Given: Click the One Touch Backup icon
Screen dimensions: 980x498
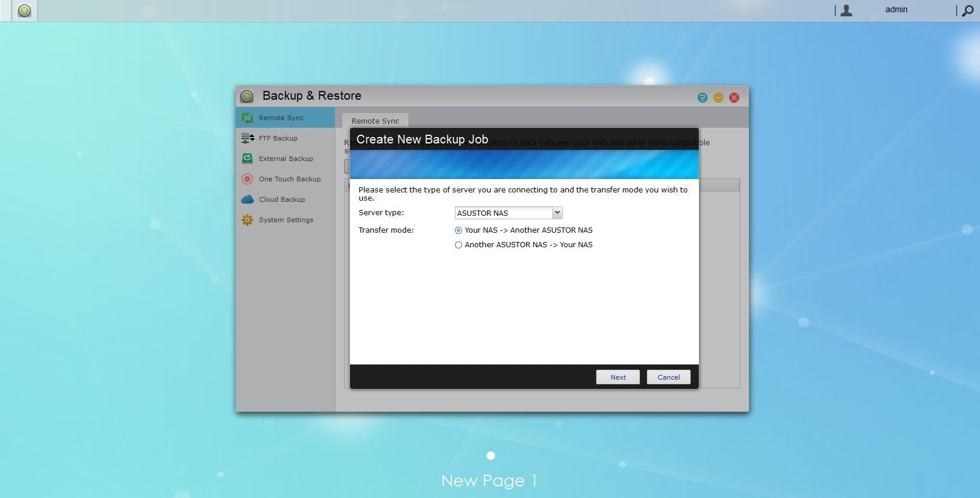Looking at the screenshot, I should 247,179.
